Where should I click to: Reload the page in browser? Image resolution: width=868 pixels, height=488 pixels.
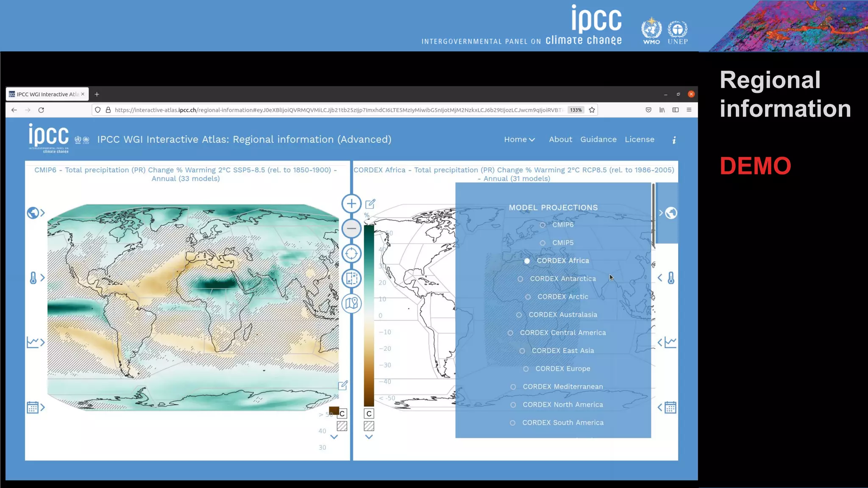[x=41, y=110]
